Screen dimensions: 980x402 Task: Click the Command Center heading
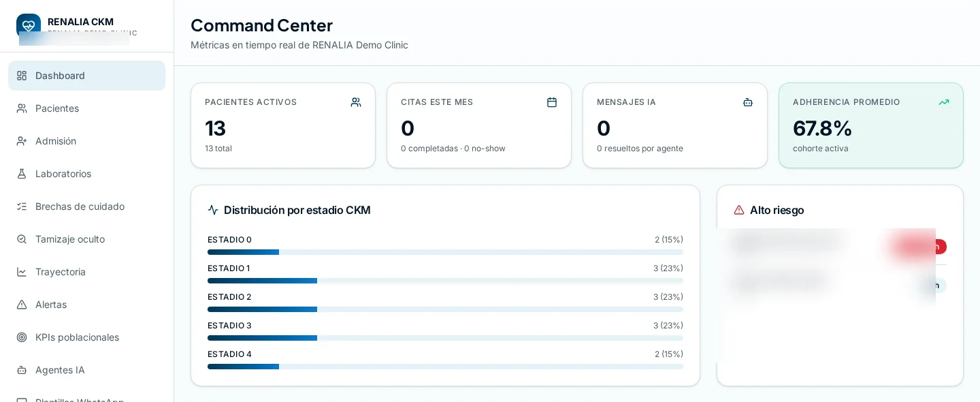click(x=261, y=25)
